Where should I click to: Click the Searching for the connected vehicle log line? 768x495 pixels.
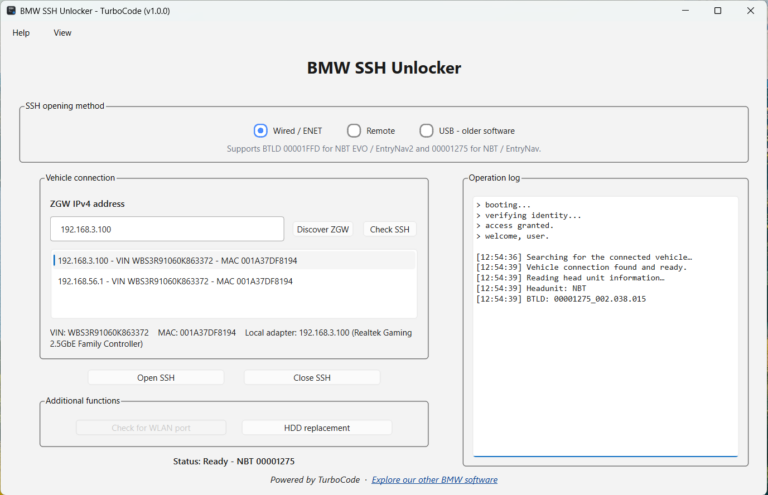tap(584, 257)
